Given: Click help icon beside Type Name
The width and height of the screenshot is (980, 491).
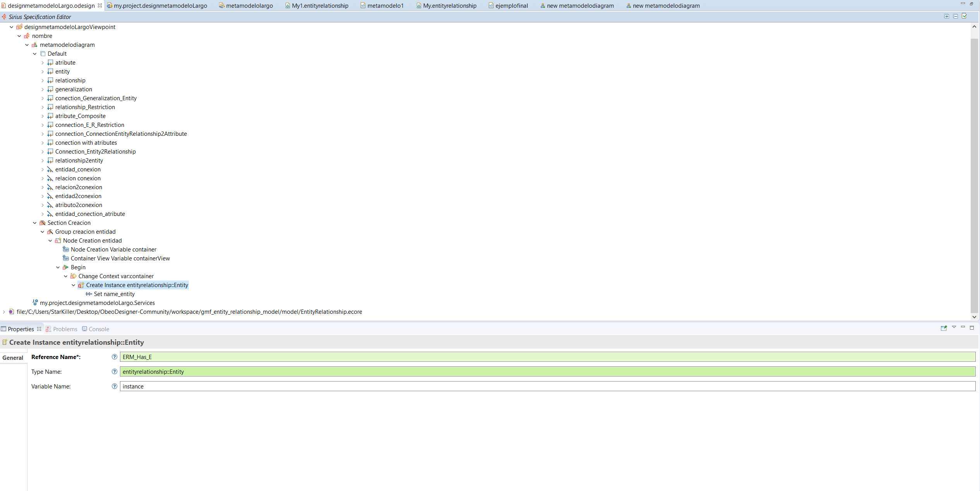Looking at the screenshot, I should coord(114,371).
